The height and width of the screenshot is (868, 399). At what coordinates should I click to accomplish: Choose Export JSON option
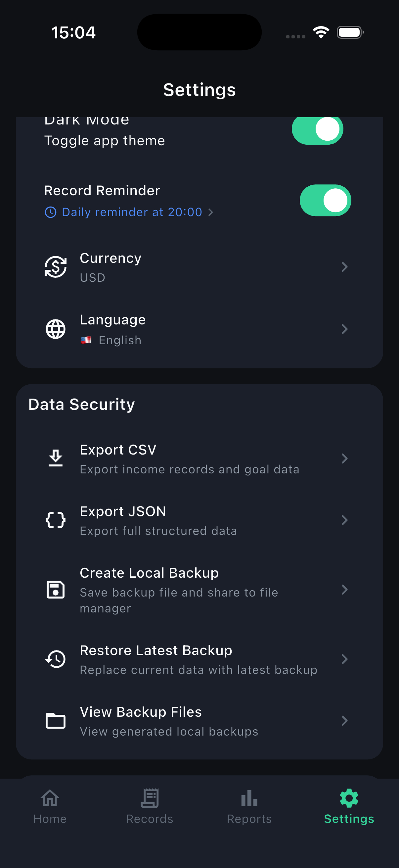pos(199,520)
